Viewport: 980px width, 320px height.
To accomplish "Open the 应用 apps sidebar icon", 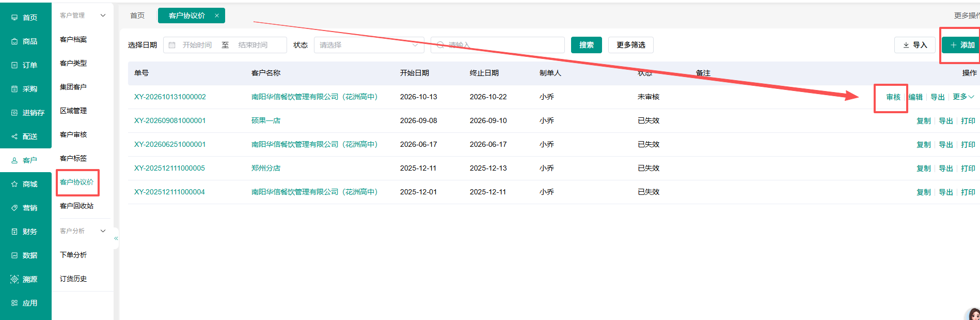I will 14,303.
